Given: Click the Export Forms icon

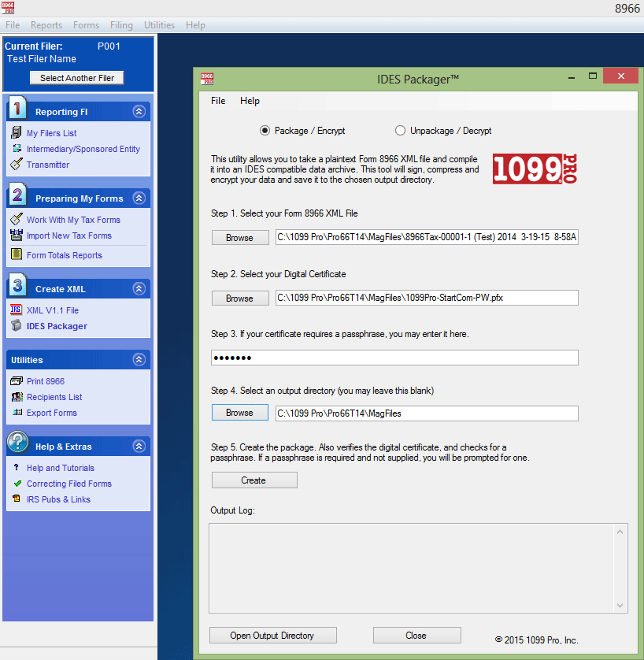Looking at the screenshot, I should pos(17,412).
